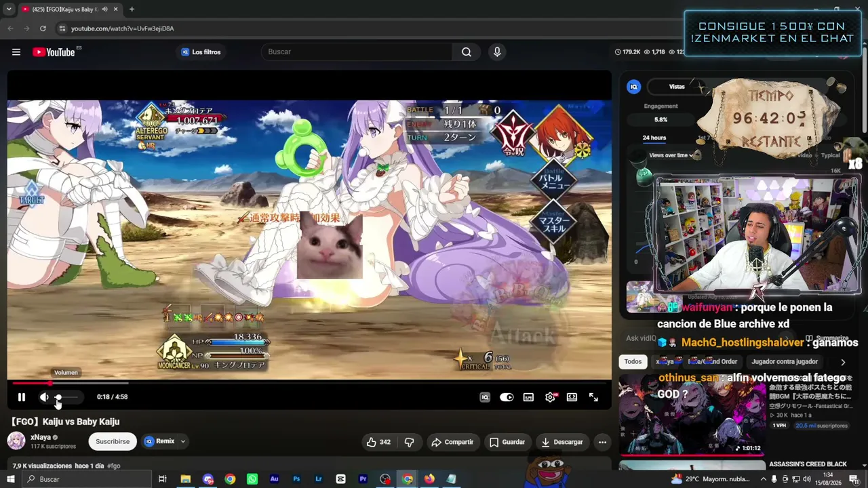Screen dimensions: 868x488
Task: Reload the browser page
Action: coord(43,28)
